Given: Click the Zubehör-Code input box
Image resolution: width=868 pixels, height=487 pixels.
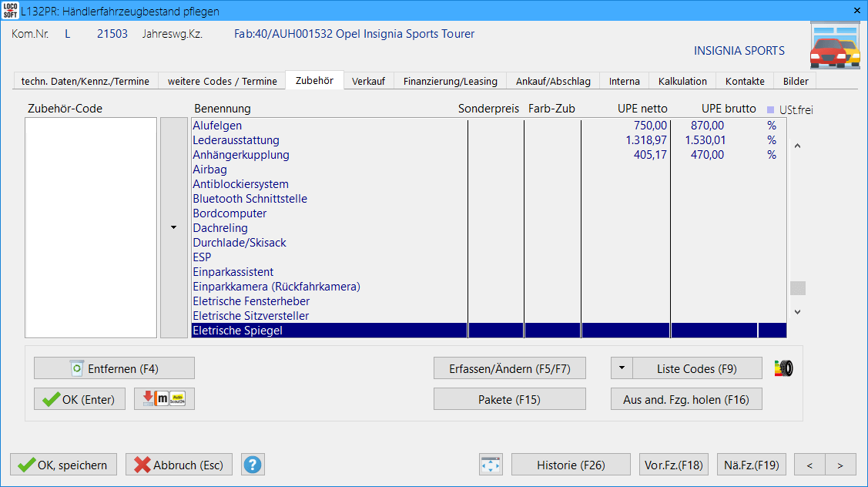Looking at the screenshot, I should pos(91,227).
